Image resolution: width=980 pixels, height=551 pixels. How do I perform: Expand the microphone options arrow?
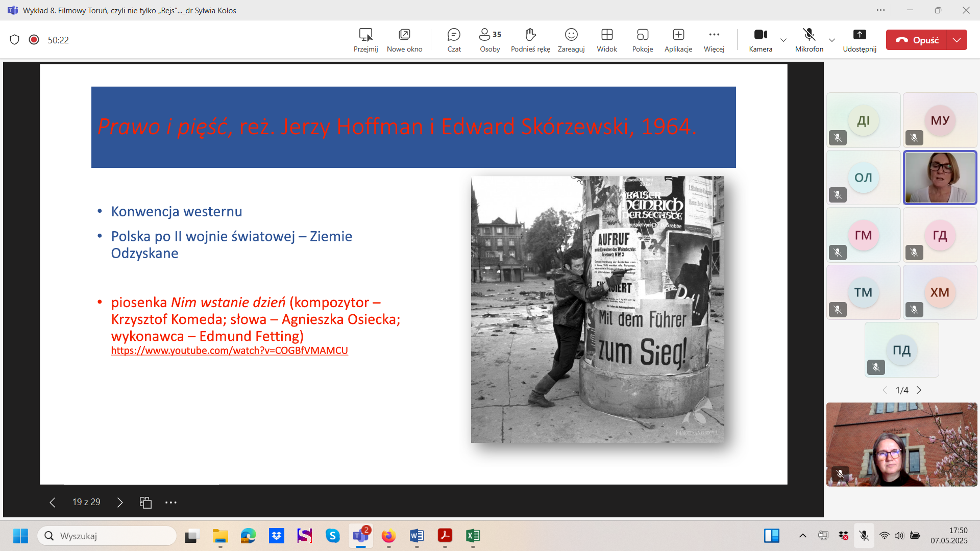[832, 40]
